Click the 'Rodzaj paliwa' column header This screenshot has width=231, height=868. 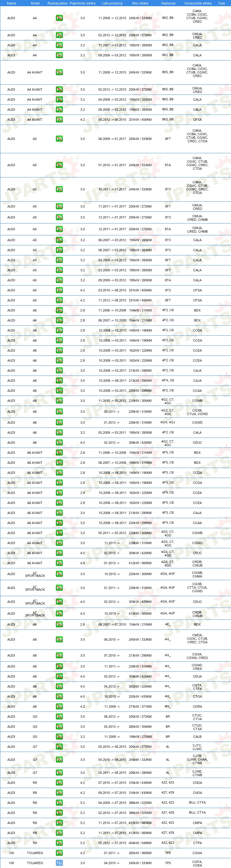(x=57, y=3)
